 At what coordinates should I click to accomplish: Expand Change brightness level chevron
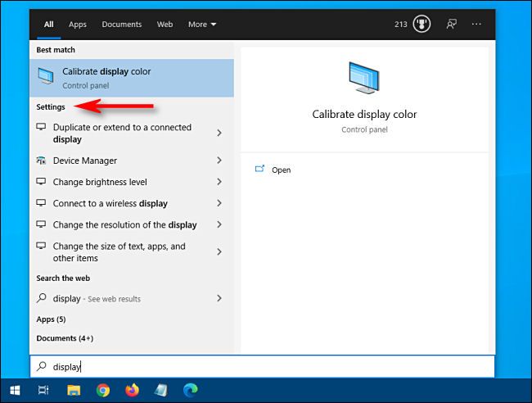pyautogui.click(x=219, y=182)
